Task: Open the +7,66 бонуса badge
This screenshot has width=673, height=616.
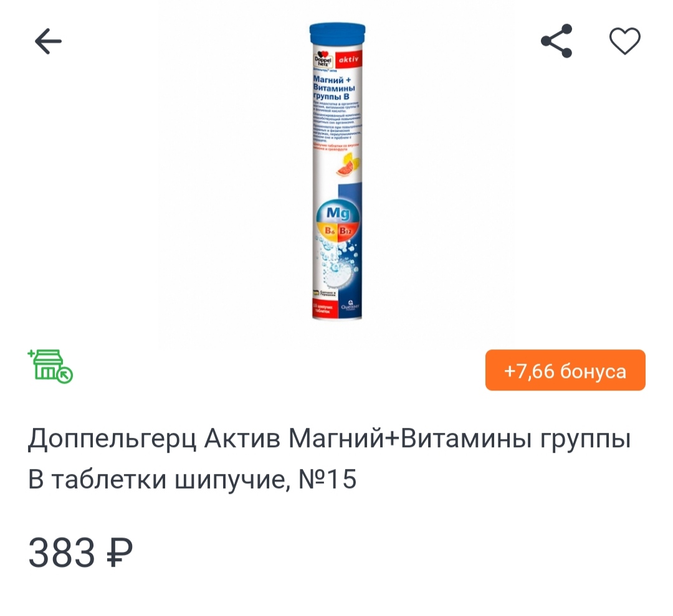Action: (565, 370)
